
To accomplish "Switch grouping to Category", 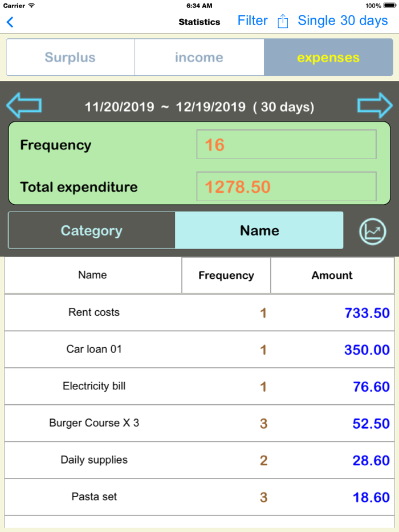I will pyautogui.click(x=91, y=230).
